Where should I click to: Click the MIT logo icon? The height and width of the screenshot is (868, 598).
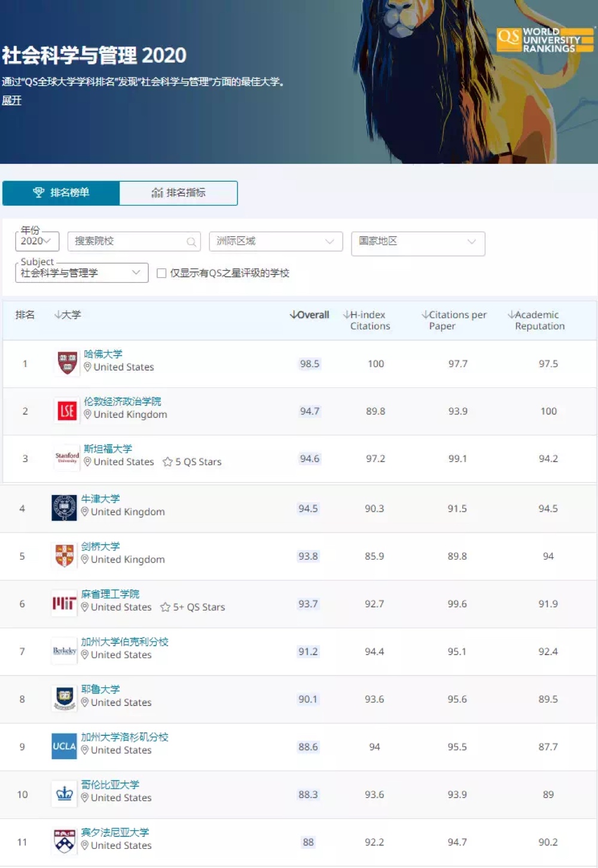pos(64,604)
